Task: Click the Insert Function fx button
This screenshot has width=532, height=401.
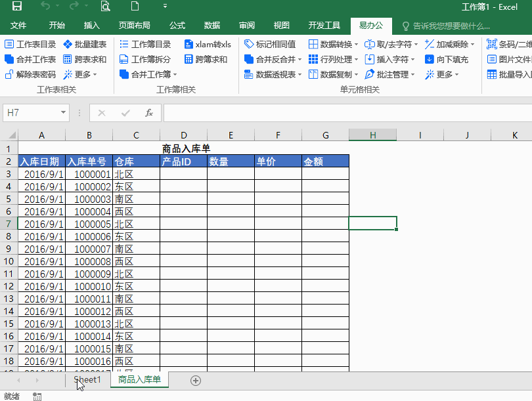Action: (149, 113)
